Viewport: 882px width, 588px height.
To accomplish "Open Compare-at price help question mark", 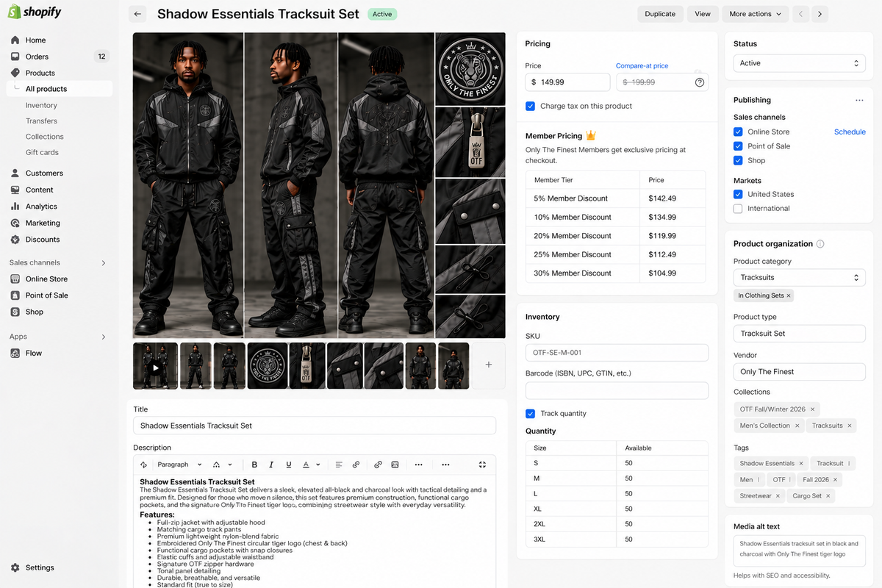I will coord(700,82).
